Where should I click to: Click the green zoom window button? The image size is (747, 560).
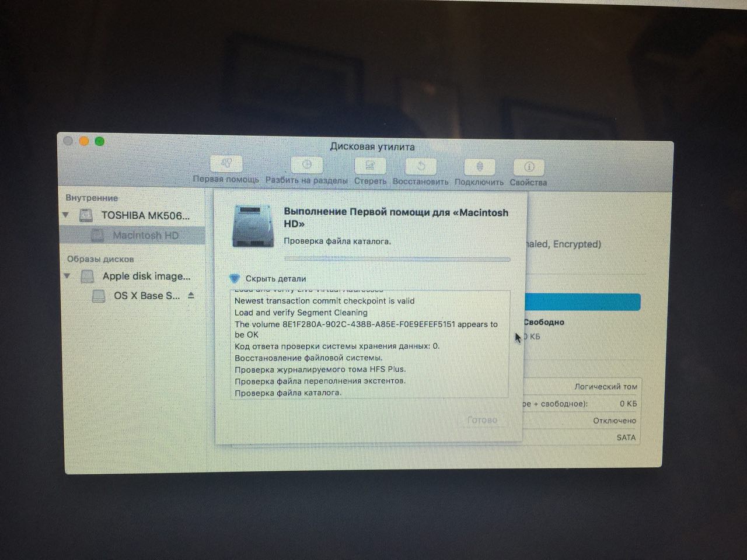[x=100, y=141]
